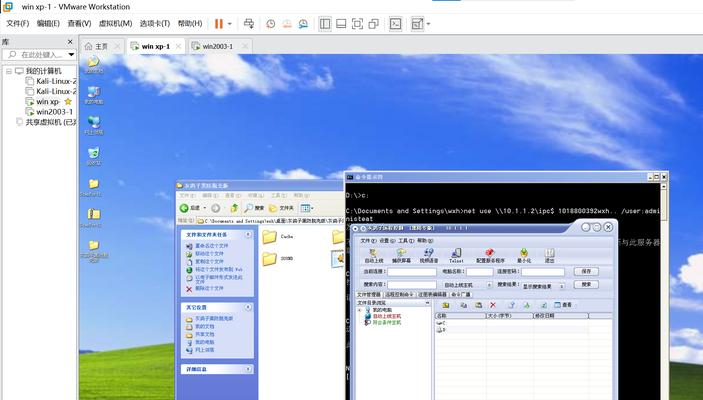Click the revert to snapshot icon
Image resolution: width=703 pixels, height=400 pixels.
(x=287, y=24)
